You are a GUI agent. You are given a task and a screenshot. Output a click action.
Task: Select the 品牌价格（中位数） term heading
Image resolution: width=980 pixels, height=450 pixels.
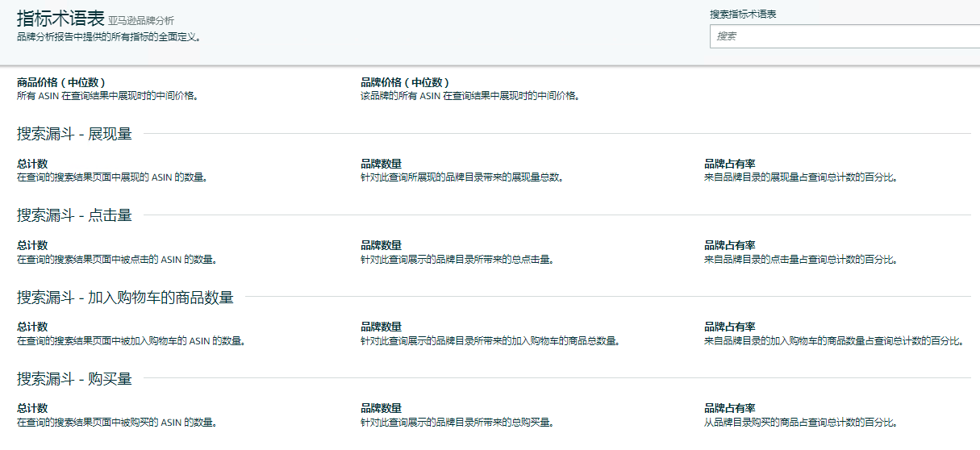pyautogui.click(x=405, y=82)
